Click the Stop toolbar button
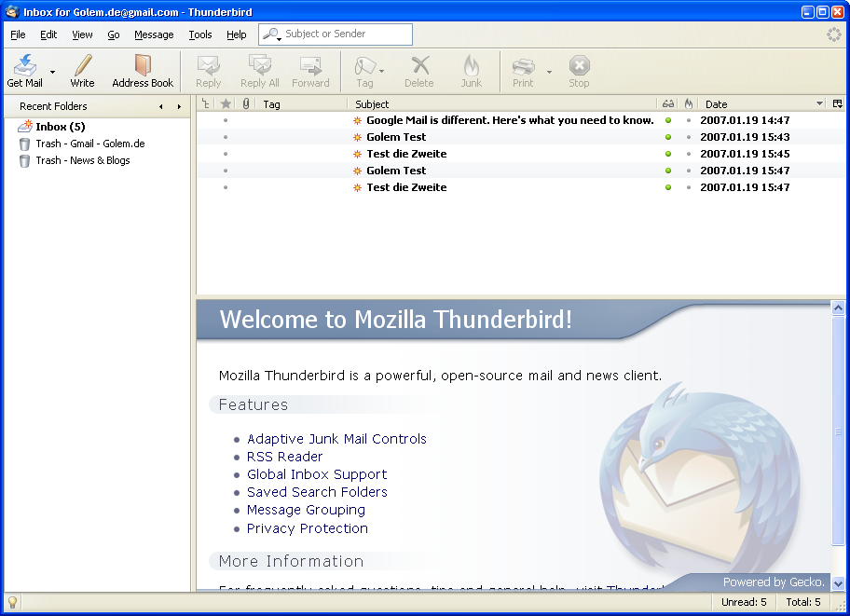 click(x=579, y=71)
